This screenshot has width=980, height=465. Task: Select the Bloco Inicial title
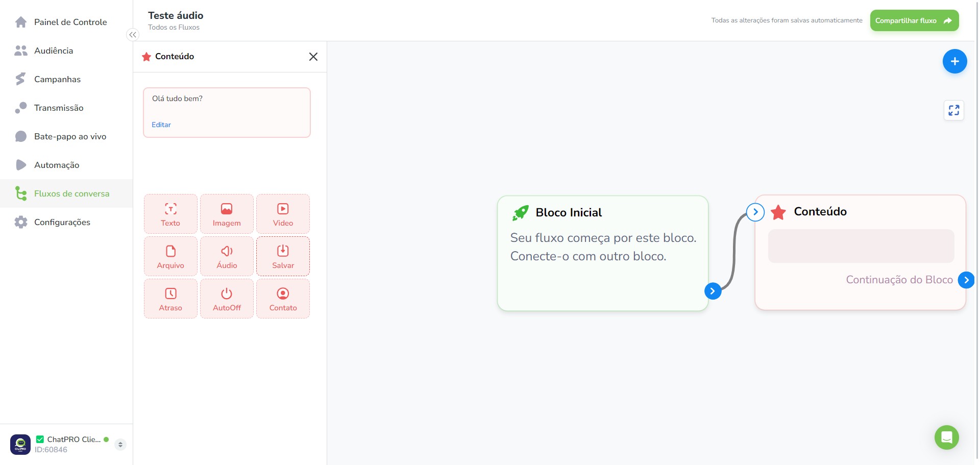click(x=569, y=212)
